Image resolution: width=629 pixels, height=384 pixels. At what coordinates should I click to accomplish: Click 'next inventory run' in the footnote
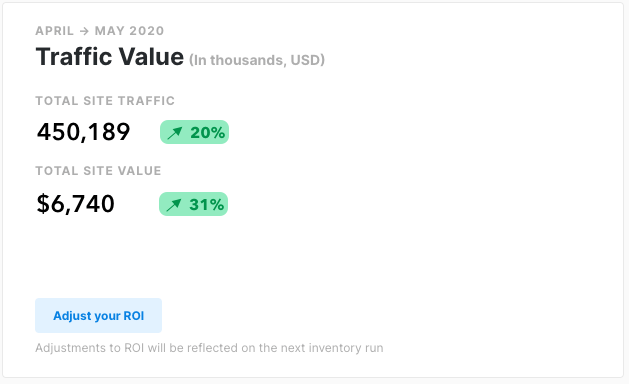pyautogui.click(x=332, y=347)
